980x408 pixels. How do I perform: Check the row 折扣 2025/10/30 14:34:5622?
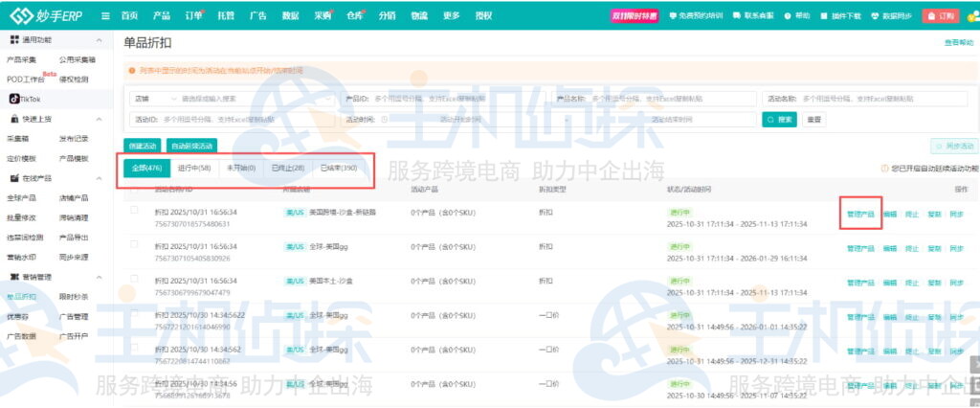click(x=134, y=313)
